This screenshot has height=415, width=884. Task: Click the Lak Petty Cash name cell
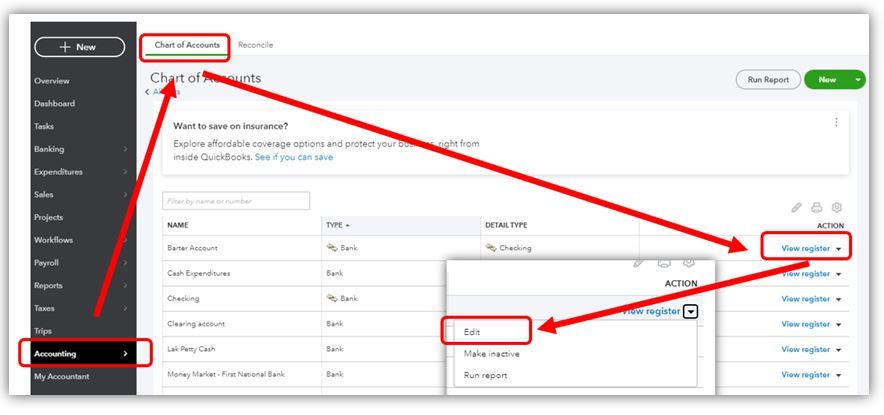[191, 349]
